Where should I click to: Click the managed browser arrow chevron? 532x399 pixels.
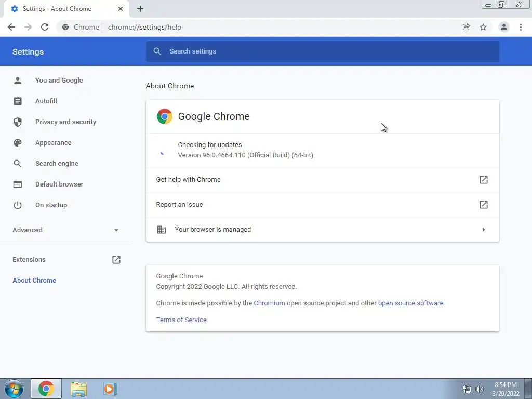pyautogui.click(x=484, y=230)
